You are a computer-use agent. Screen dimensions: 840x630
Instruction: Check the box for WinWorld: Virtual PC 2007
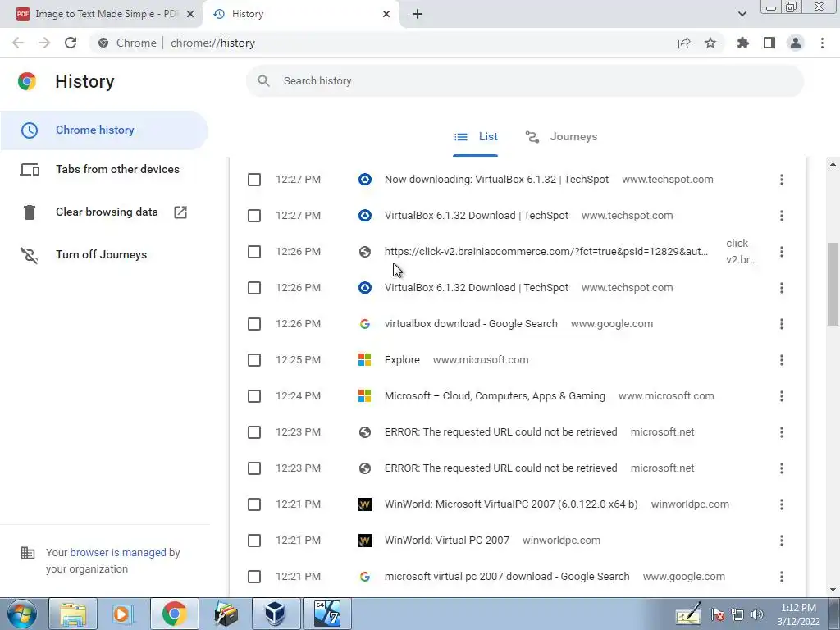[254, 541]
